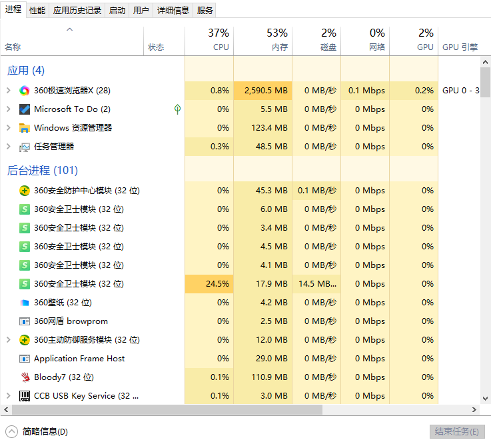Click icon of 360安全卫士模块 with 4.5 MB
The image size is (491, 448).
coord(25,247)
